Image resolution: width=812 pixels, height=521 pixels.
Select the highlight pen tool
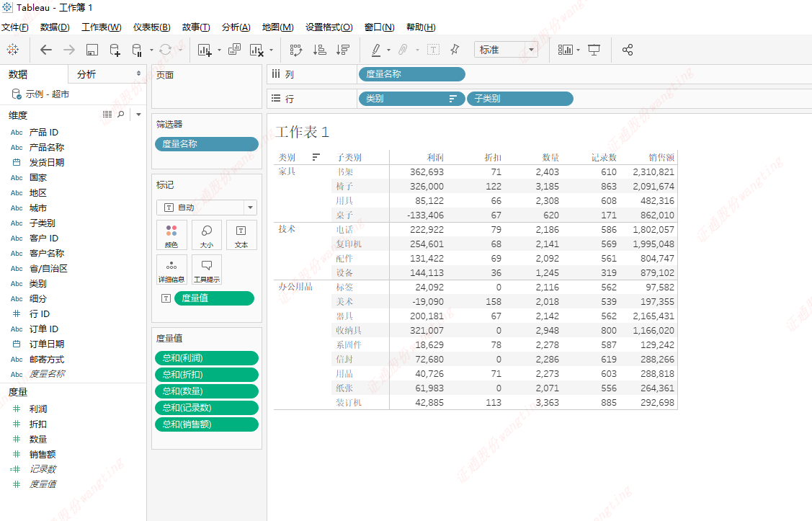pos(376,50)
